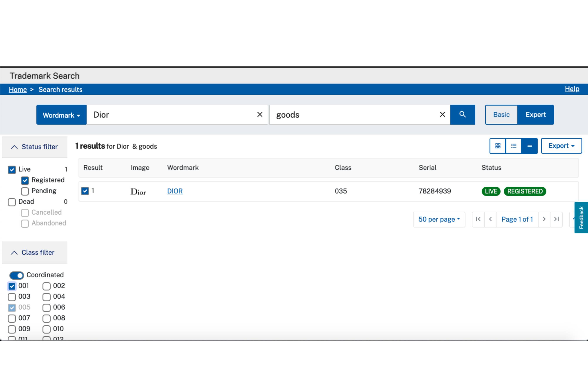Switch to Expert search mode
This screenshot has height=392, width=588.
(535, 115)
